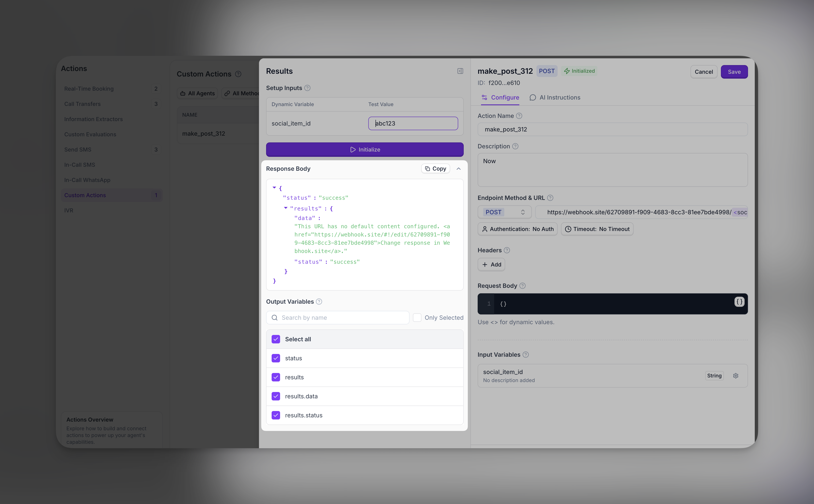The image size is (814, 504).
Task: Uncheck the results.data output variable
Action: coord(276,396)
